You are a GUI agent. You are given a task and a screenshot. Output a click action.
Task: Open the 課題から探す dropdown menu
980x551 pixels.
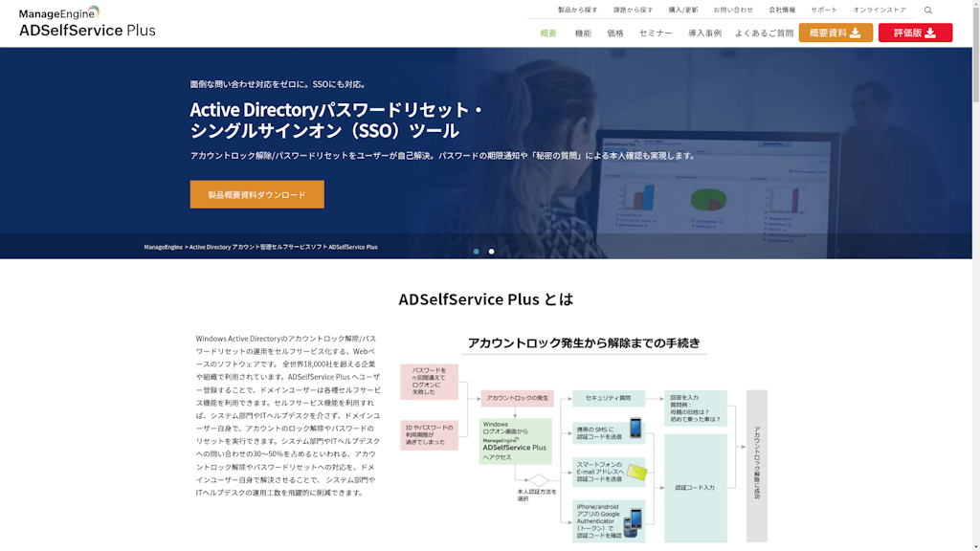(x=633, y=9)
